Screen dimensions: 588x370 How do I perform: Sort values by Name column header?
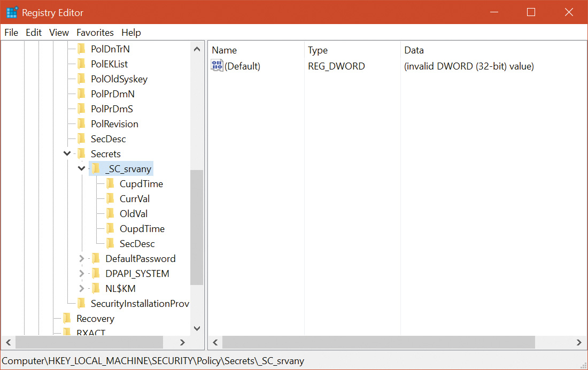point(225,50)
